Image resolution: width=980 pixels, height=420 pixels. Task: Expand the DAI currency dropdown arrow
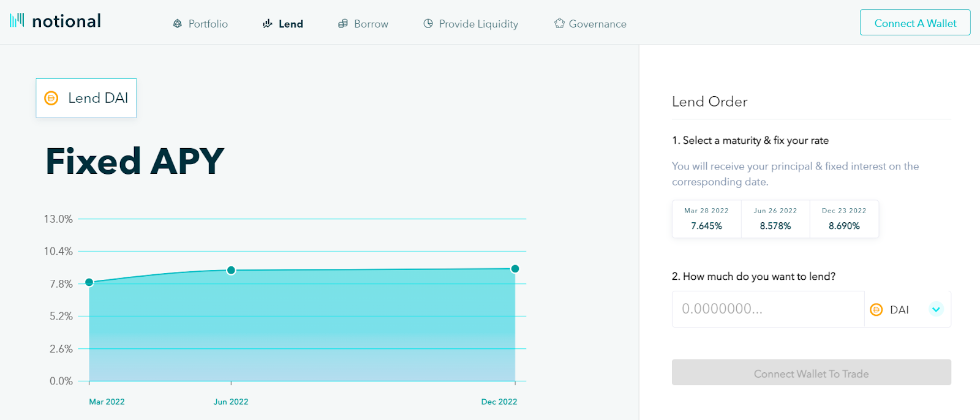[x=936, y=309]
